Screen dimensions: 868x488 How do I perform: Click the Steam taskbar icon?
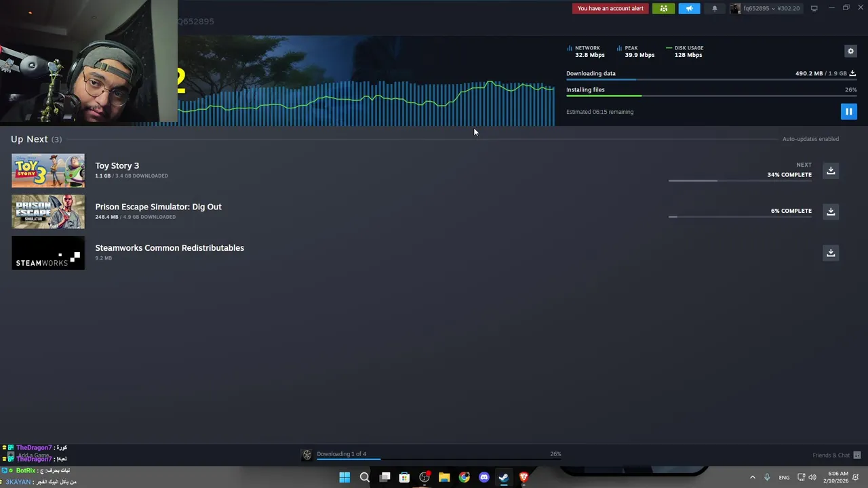coord(504,477)
